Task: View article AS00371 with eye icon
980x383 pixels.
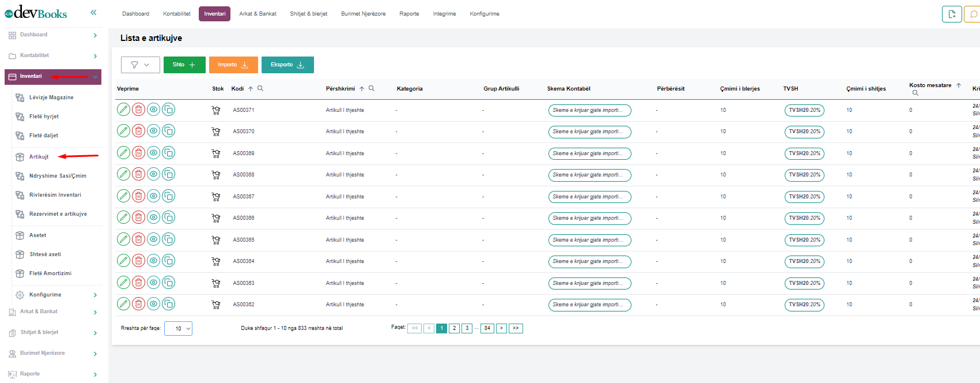Action: (153, 110)
